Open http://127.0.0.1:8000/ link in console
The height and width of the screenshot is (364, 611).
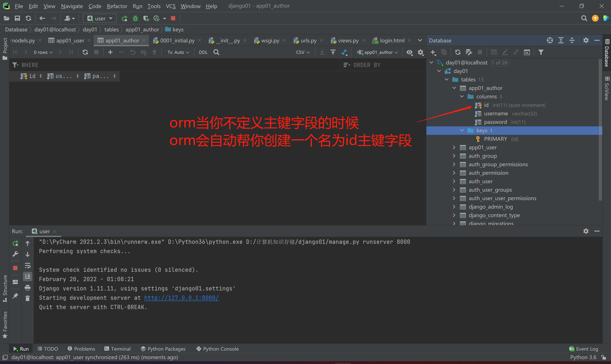[181, 298]
